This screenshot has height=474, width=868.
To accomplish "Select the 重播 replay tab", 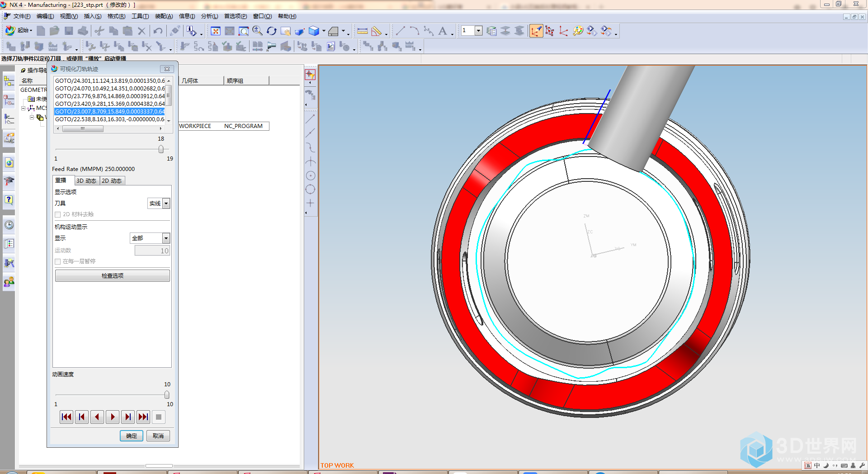I will 63,180.
